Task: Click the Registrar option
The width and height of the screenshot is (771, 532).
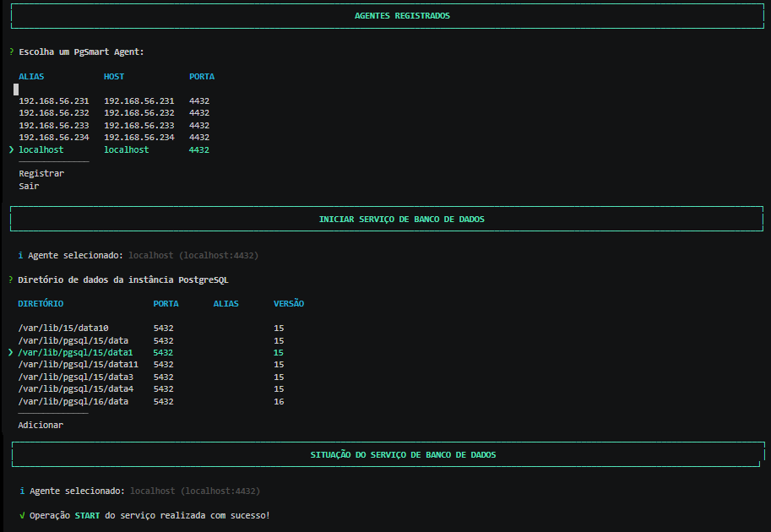Action: 41,174
